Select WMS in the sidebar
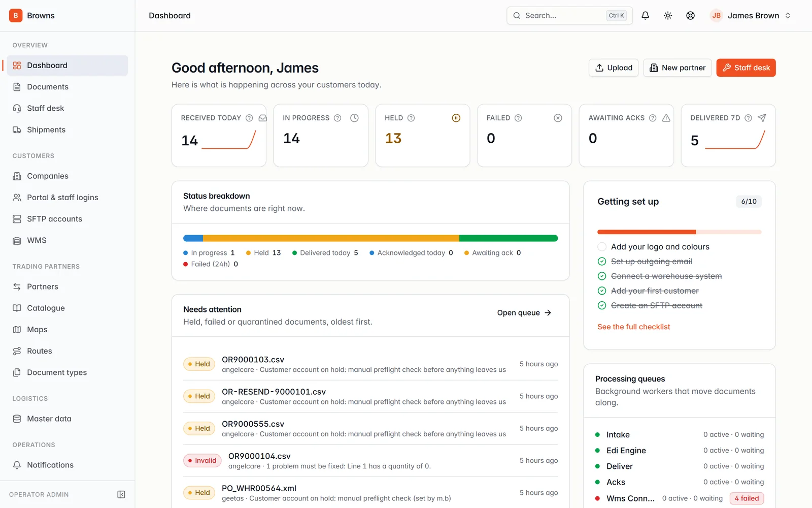The image size is (812, 508). coord(67,240)
